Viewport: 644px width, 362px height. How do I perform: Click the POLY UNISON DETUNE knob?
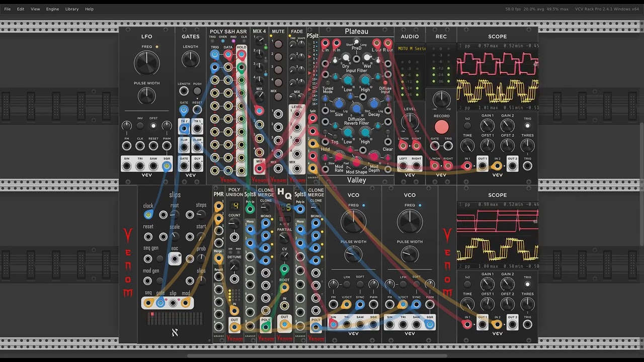[x=234, y=266]
